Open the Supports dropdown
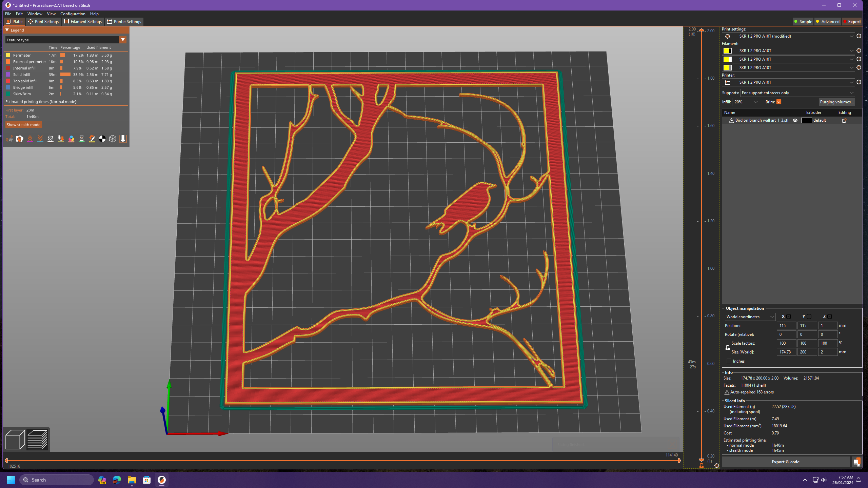The height and width of the screenshot is (488, 868). click(797, 93)
